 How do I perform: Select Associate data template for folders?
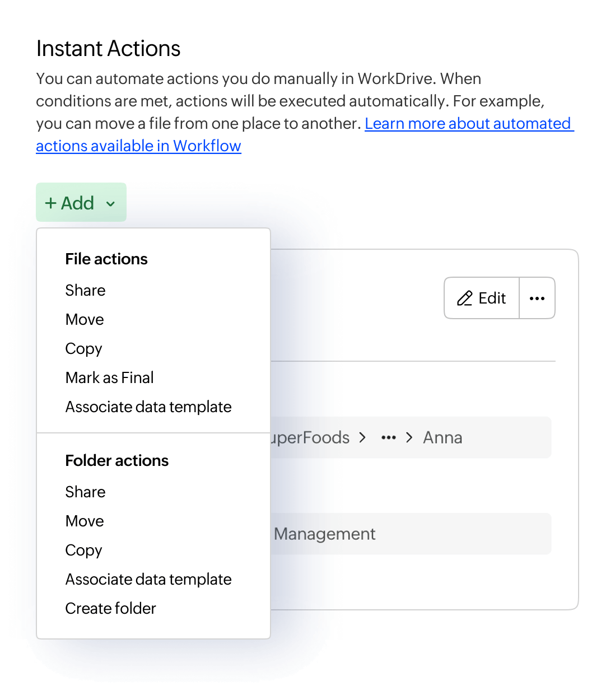pos(148,579)
